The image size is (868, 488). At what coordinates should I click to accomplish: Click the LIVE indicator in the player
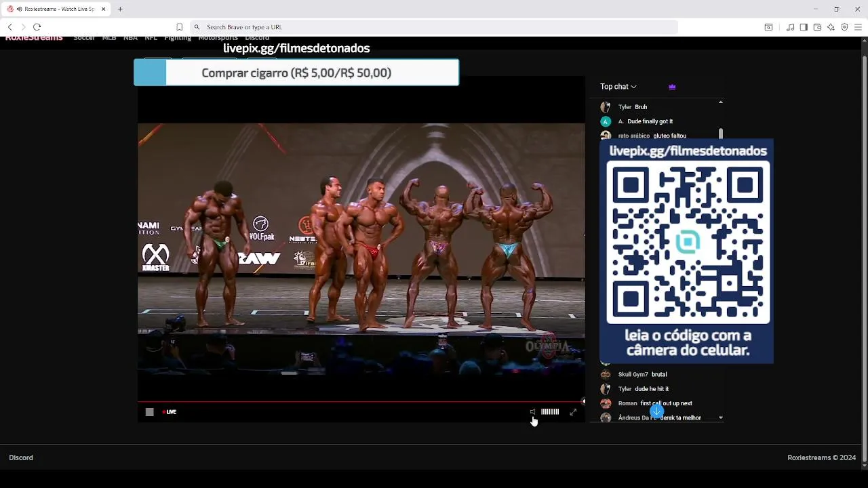click(x=170, y=412)
